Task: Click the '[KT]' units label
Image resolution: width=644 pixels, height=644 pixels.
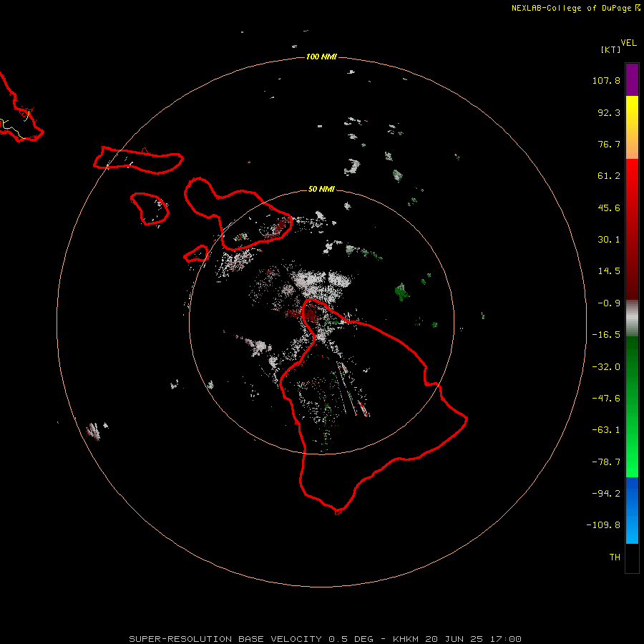Action: coord(611,49)
